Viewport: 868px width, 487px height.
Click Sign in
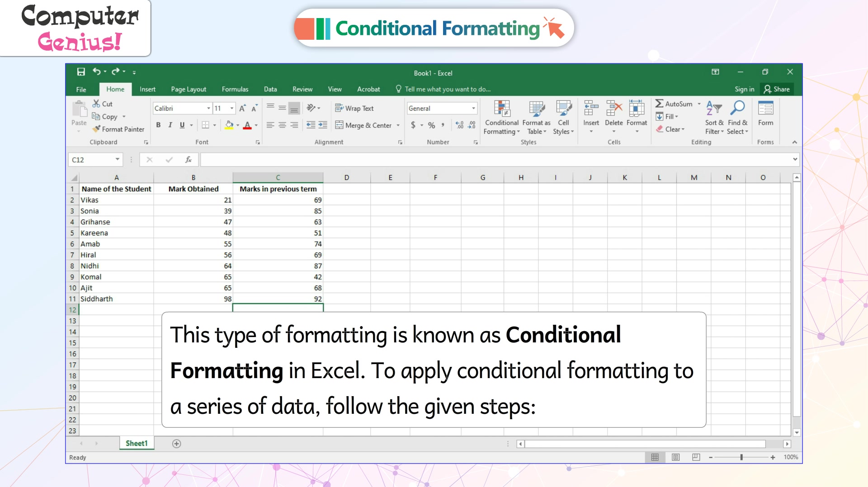pyautogui.click(x=744, y=89)
